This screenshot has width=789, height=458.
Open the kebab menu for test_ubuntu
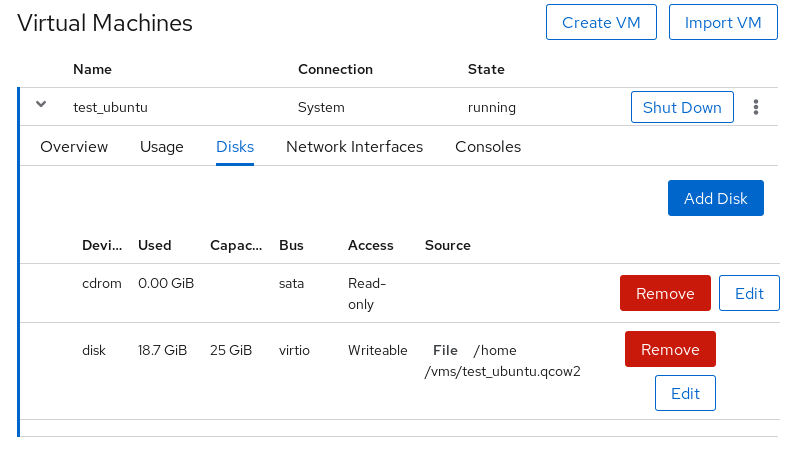(755, 107)
